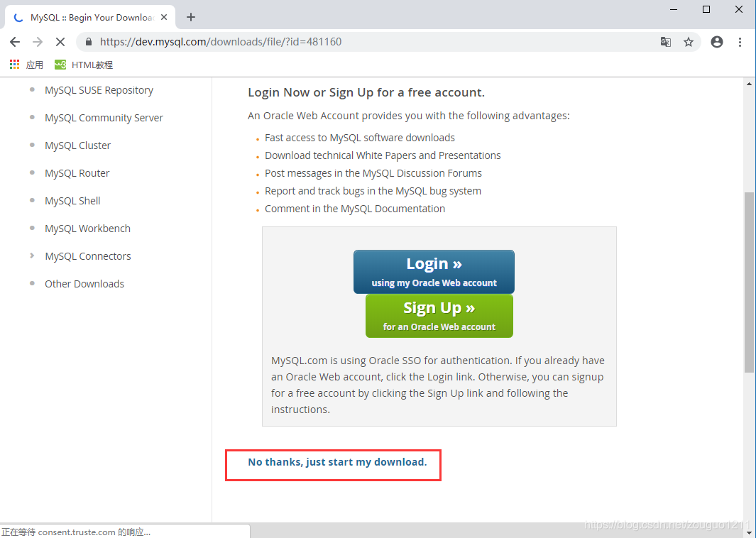Close the MySQL Begin Your Download tab
The width and height of the screenshot is (756, 538).
click(x=164, y=17)
